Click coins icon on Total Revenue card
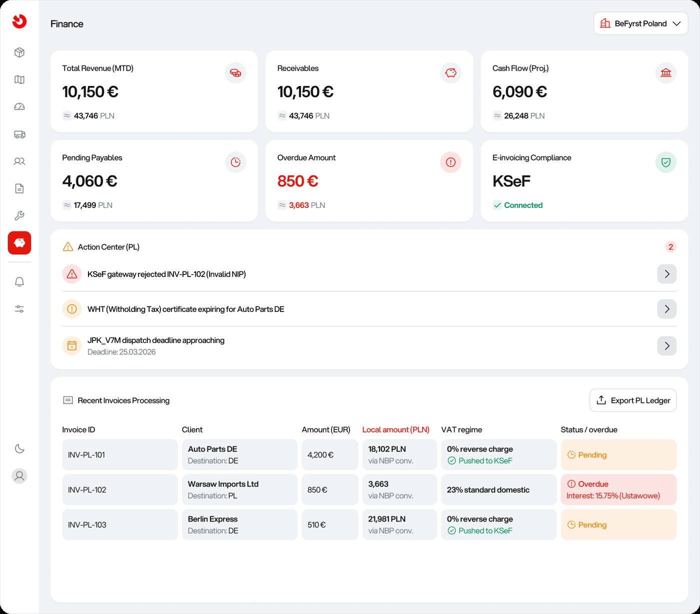 [235, 73]
